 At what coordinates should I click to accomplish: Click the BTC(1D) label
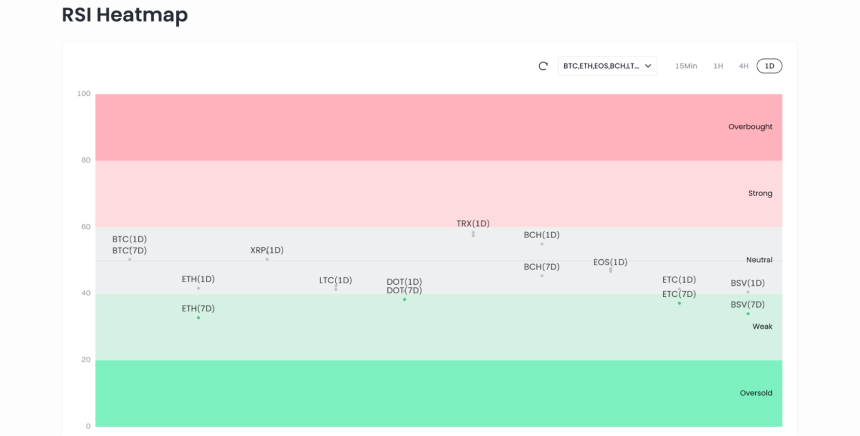129,239
